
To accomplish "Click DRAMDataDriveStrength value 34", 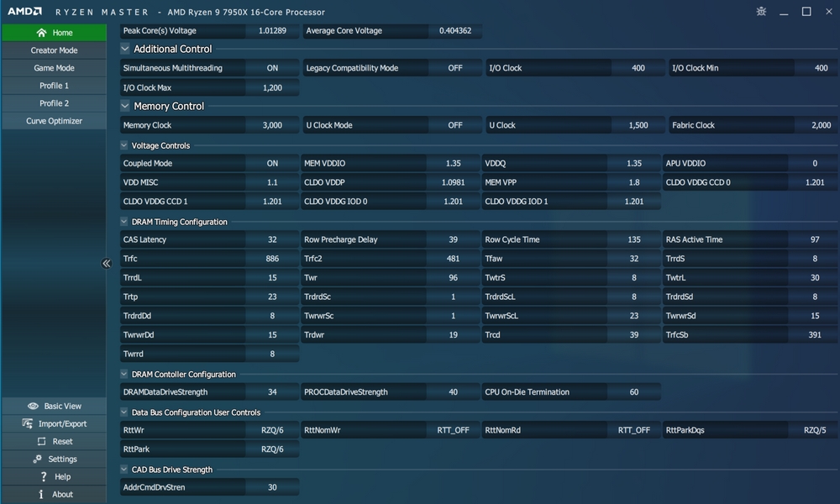I will tap(272, 392).
